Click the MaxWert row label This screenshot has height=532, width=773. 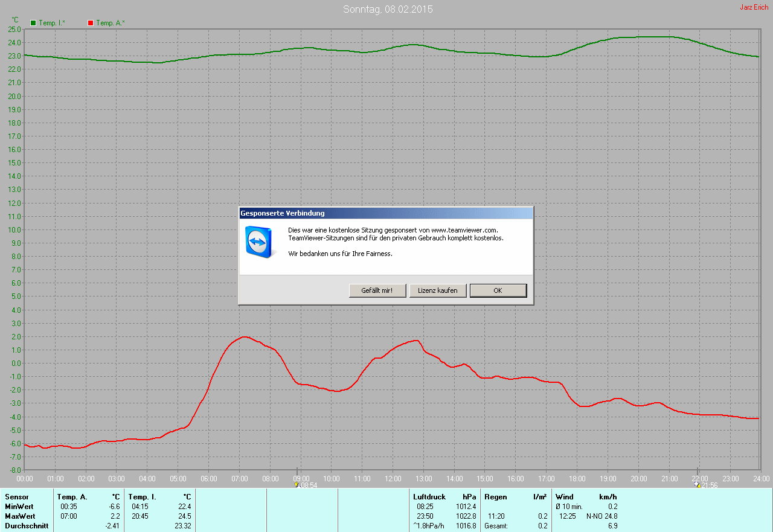pyautogui.click(x=20, y=516)
